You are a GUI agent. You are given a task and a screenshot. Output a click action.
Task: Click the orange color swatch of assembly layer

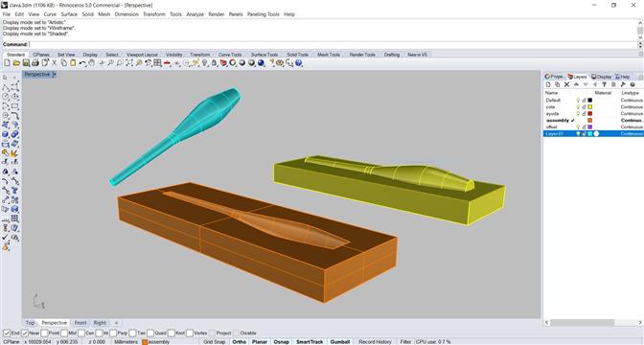tap(589, 121)
